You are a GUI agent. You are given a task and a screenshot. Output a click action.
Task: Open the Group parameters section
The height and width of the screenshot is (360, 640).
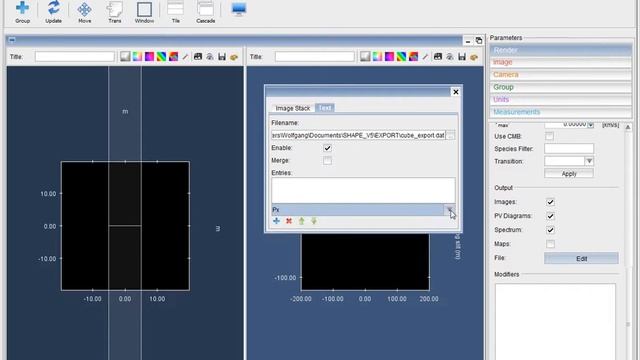[560, 87]
